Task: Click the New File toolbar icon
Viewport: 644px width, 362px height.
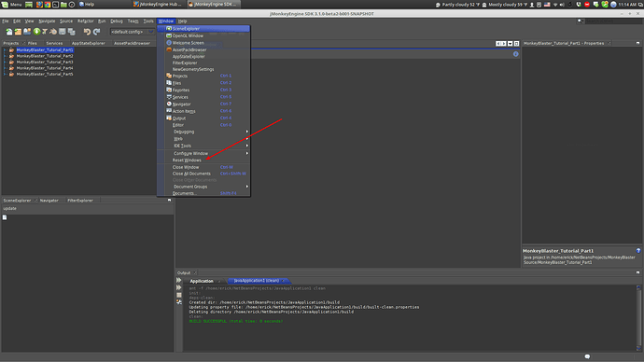Action: tap(8, 32)
